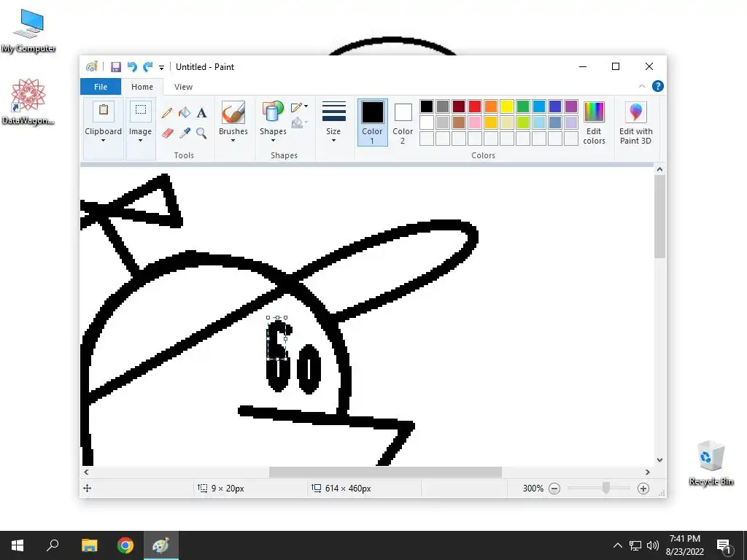Undo the last action
Screen dimensions: 747x560
coord(132,67)
